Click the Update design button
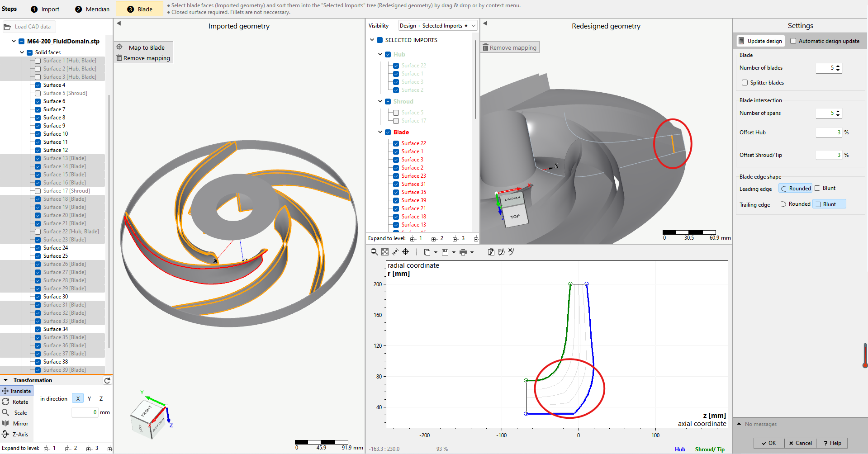868x454 pixels. [x=760, y=41]
